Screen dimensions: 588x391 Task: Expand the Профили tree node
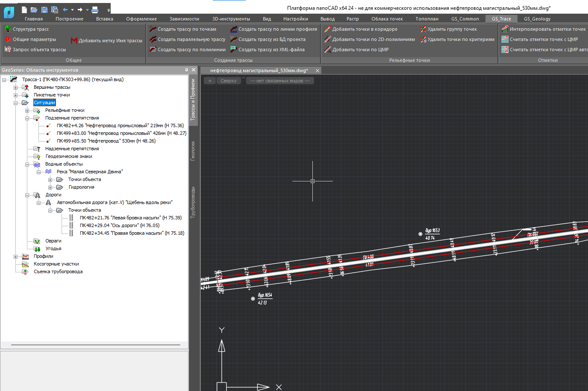click(15, 257)
